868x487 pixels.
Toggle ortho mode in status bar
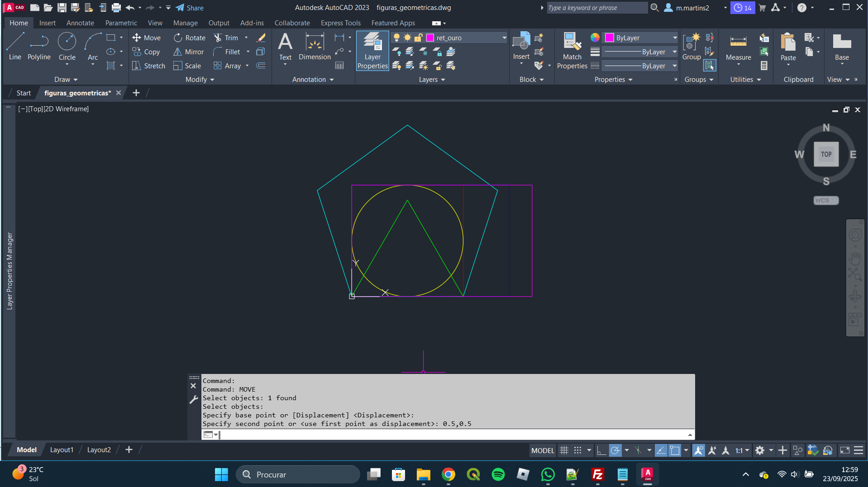click(x=601, y=450)
